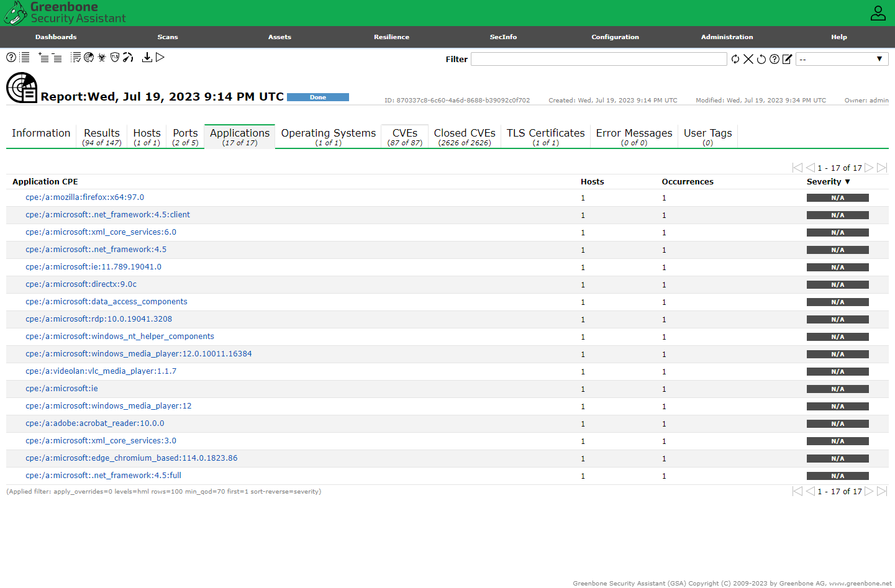895x588 pixels.
Task: Go to next page, bottom pagination
Action: coord(870,491)
